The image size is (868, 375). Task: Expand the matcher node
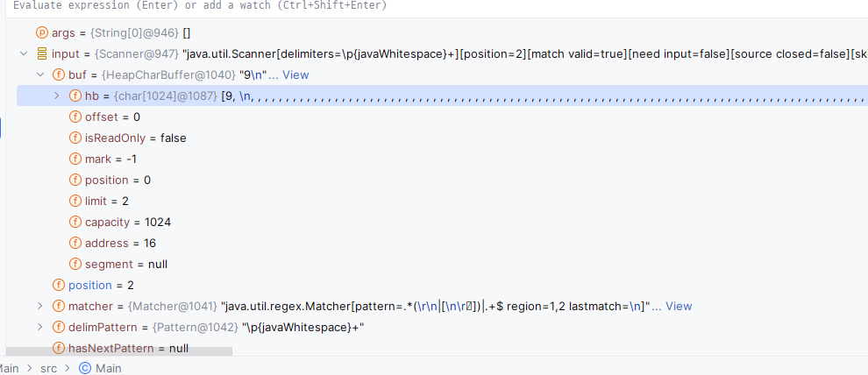[x=40, y=306]
